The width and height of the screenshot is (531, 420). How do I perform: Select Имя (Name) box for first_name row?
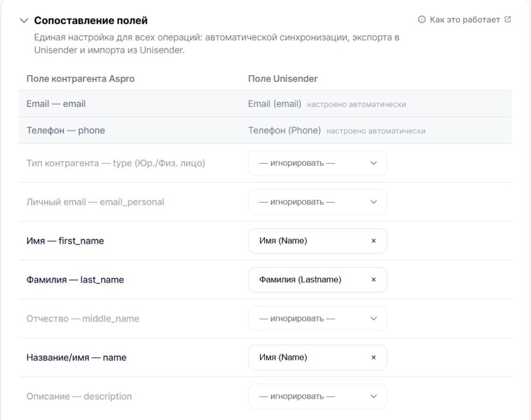[x=318, y=241]
